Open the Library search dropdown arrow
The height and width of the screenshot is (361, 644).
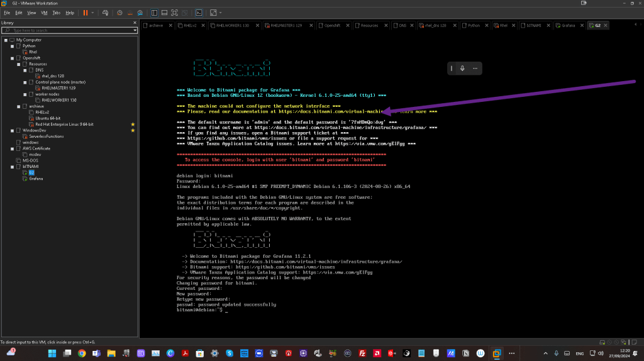point(135,30)
